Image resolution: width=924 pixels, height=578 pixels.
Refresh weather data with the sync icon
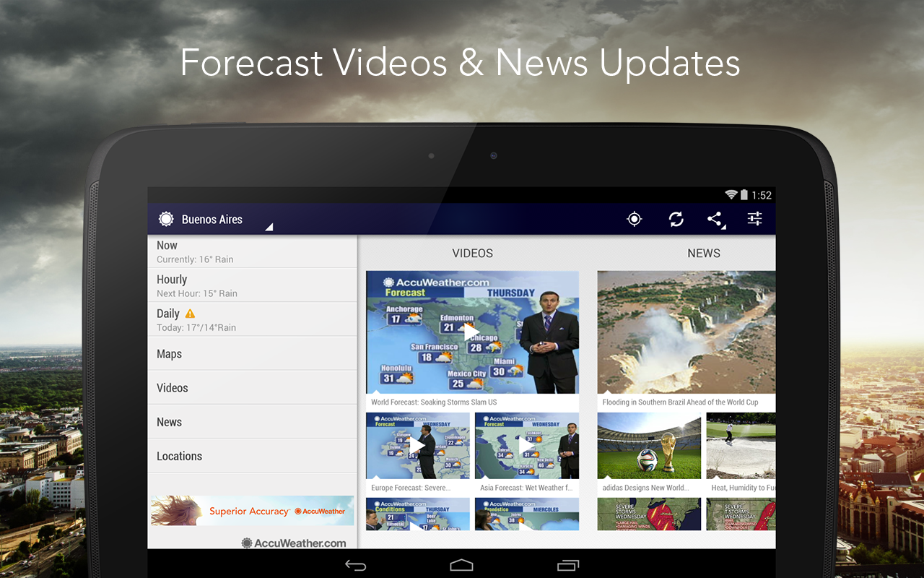pyautogui.click(x=676, y=218)
